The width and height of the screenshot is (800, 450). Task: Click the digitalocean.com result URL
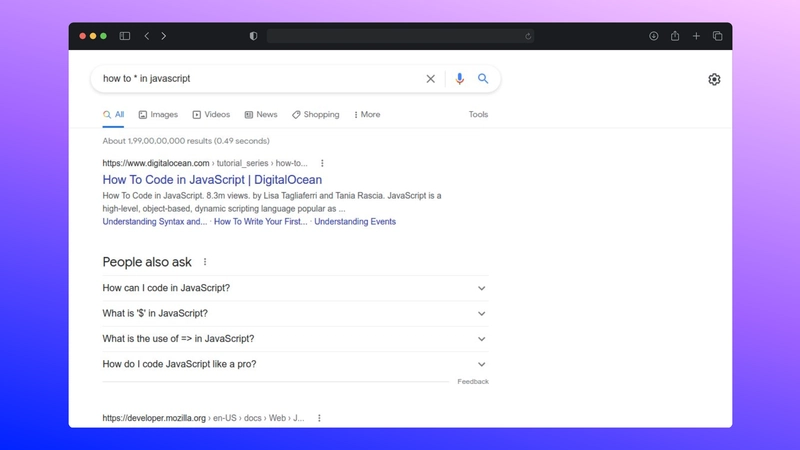pyautogui.click(x=205, y=163)
